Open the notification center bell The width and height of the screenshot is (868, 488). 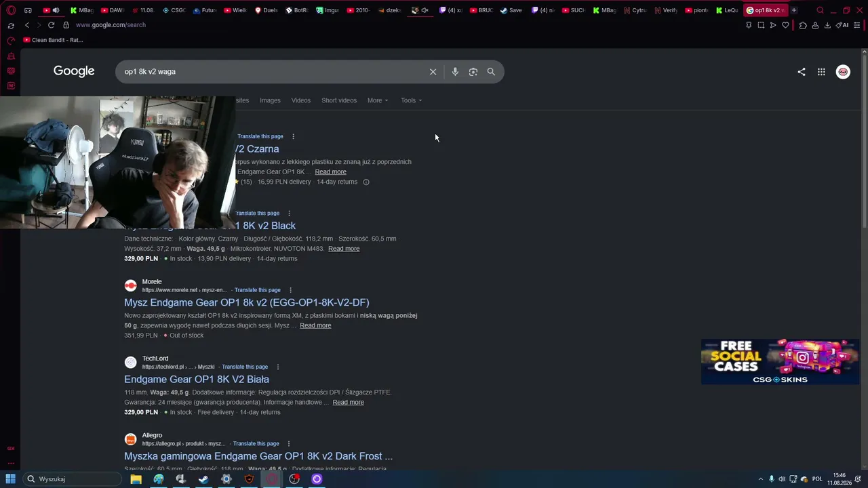pos(858,479)
